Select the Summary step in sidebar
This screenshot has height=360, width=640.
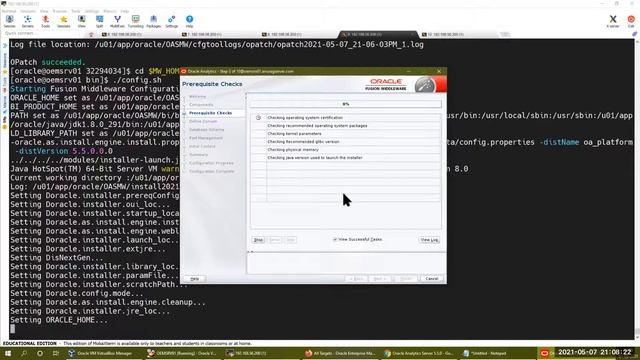199,155
